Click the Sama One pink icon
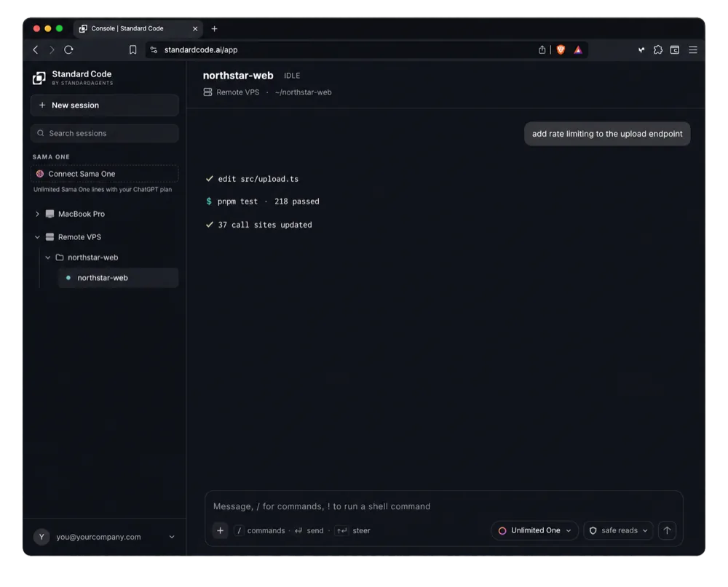 click(40, 174)
